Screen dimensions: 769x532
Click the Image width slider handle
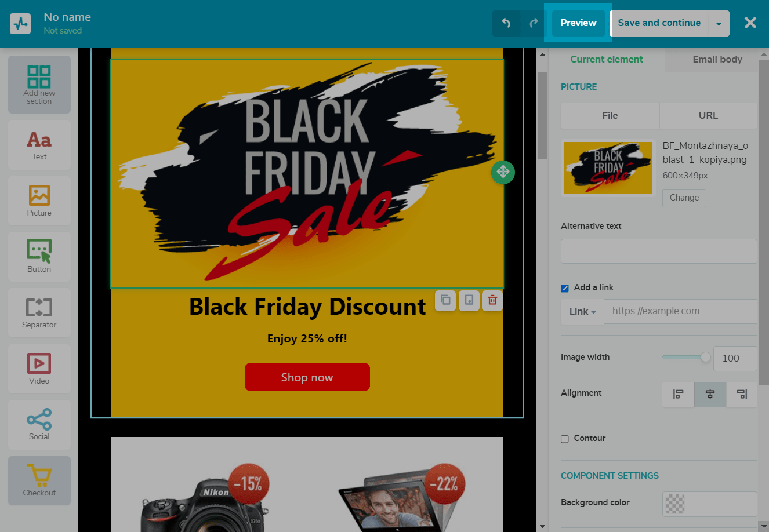tap(705, 357)
